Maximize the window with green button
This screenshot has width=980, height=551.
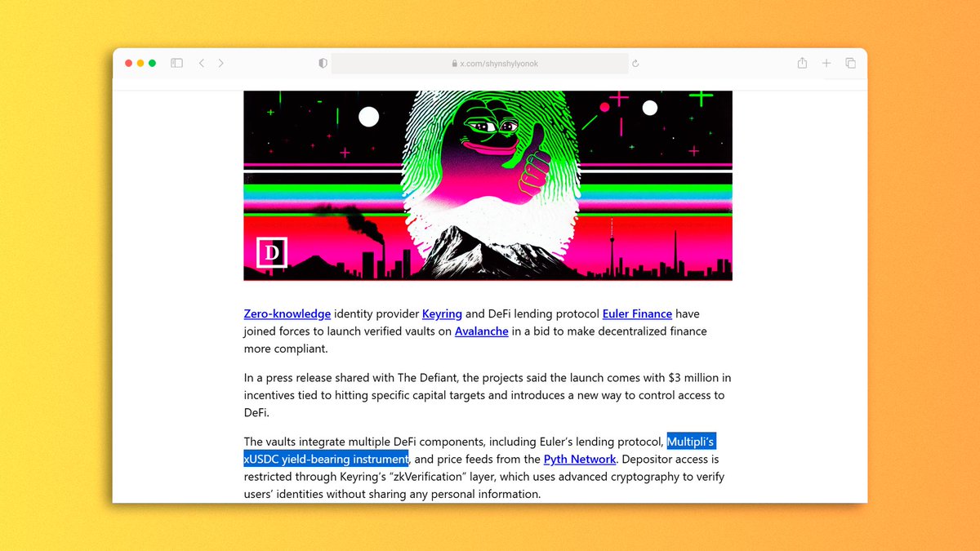[152, 63]
